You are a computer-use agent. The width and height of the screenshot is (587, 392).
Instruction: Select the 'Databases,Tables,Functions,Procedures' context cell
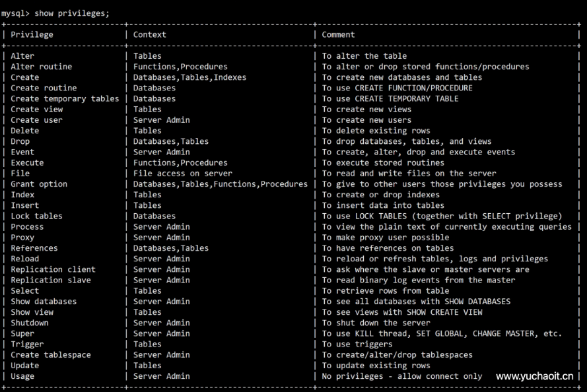(x=221, y=184)
